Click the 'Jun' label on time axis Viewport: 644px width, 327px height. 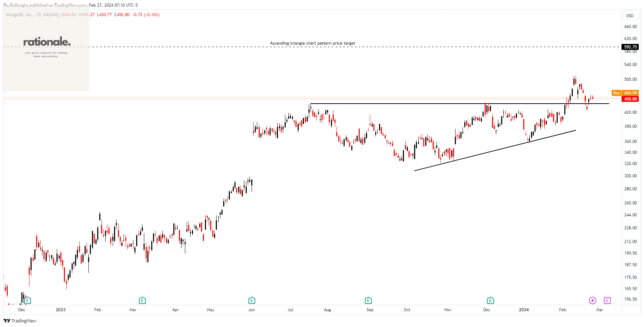[252, 310]
